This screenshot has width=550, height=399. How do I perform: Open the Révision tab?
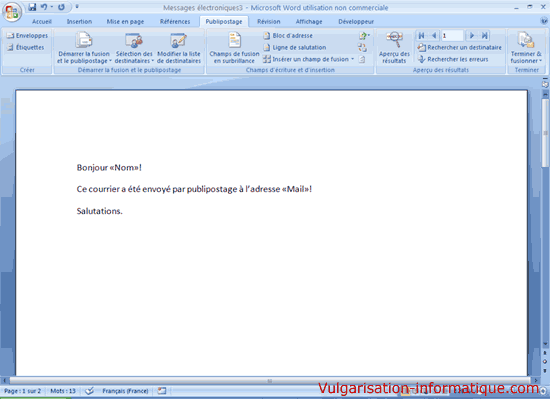pos(269,21)
